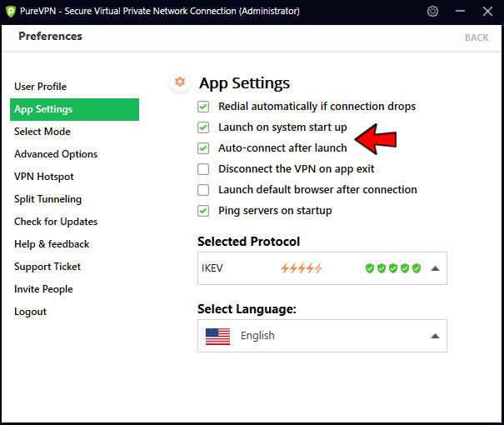Open the Selected Protocol IKEV dropdown
The image size is (504, 425).
[322, 268]
